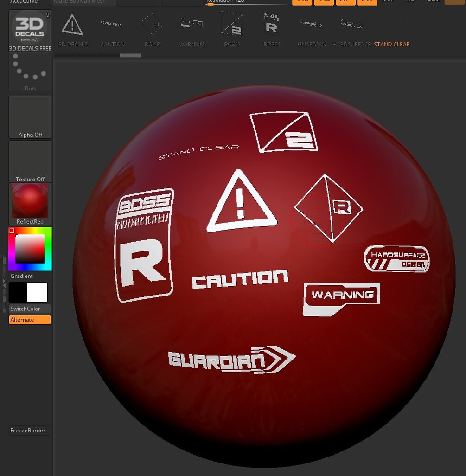Click the warning triangle decal on sphere
The height and width of the screenshot is (476, 466).
pos(242,201)
